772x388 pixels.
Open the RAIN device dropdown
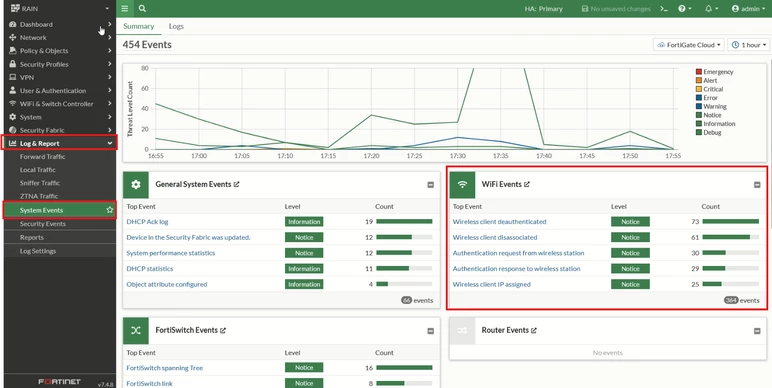tap(60, 8)
